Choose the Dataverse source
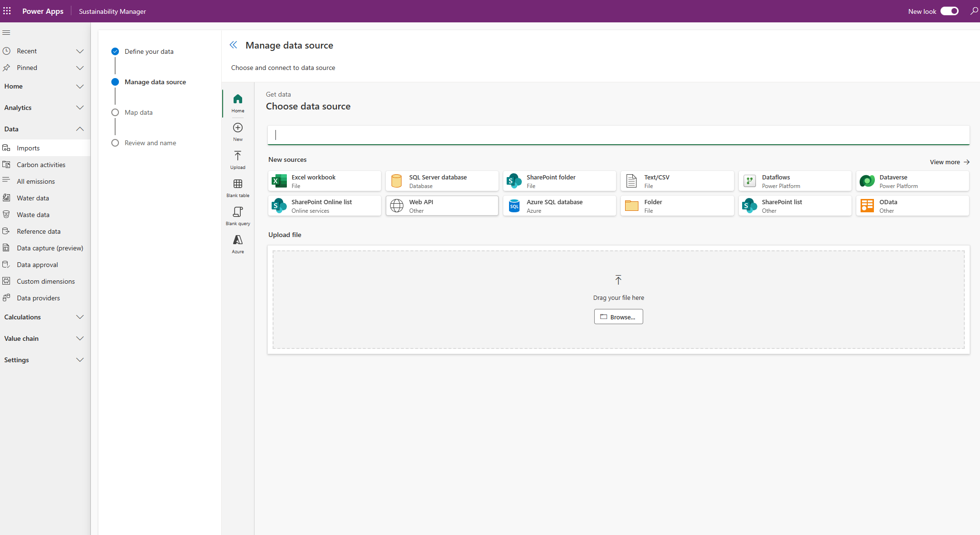Image resolution: width=980 pixels, height=535 pixels. (x=912, y=181)
